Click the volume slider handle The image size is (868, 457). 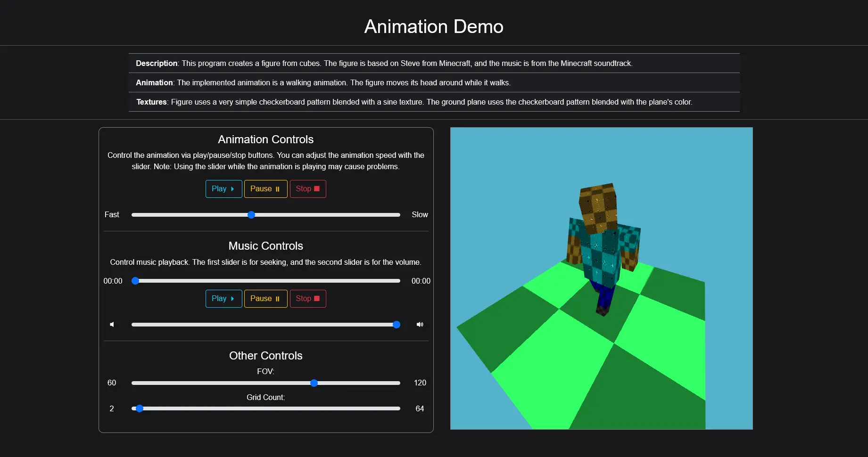tap(397, 325)
